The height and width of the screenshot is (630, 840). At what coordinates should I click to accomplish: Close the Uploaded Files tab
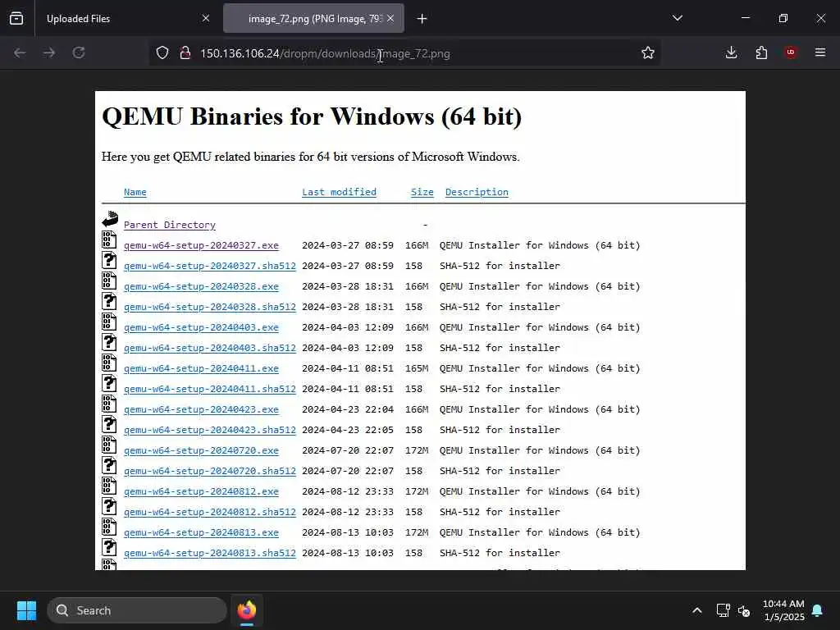click(x=206, y=18)
